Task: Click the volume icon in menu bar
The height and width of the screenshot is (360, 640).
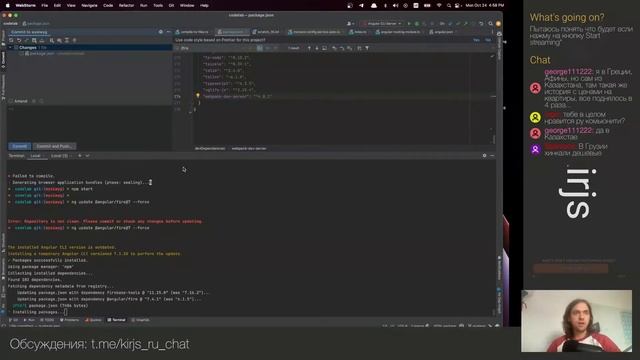Action: (395, 6)
